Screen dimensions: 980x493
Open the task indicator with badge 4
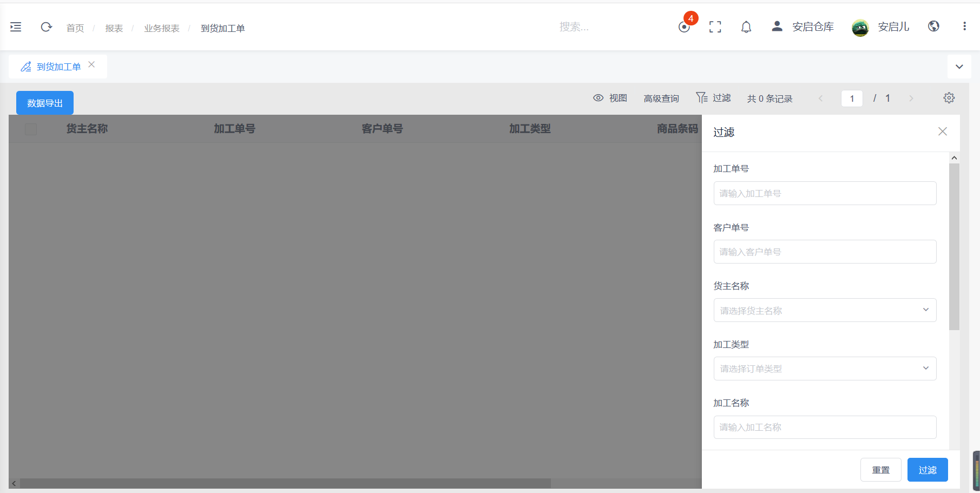[685, 27]
